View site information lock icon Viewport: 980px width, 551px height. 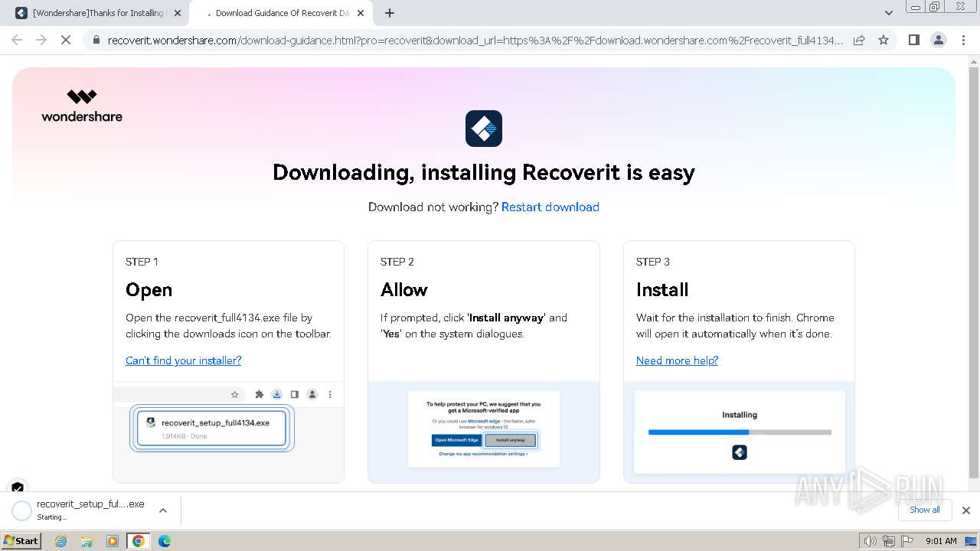click(x=96, y=40)
